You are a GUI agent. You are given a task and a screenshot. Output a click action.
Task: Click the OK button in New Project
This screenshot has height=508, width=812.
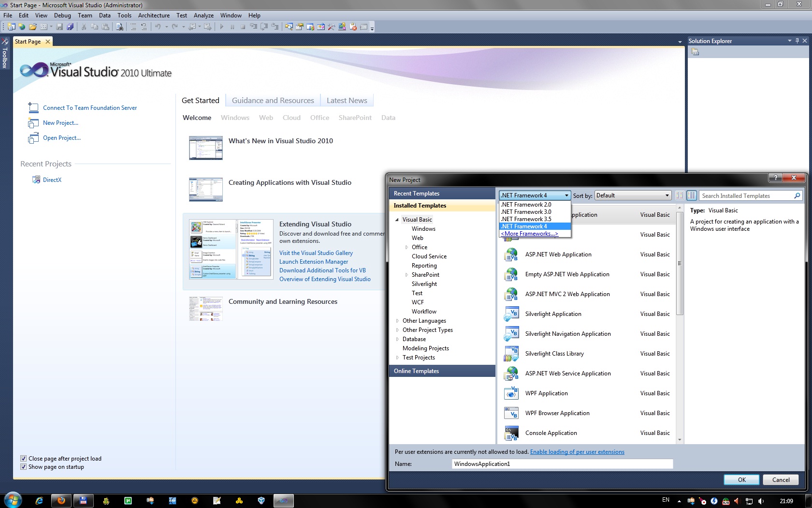(x=742, y=480)
